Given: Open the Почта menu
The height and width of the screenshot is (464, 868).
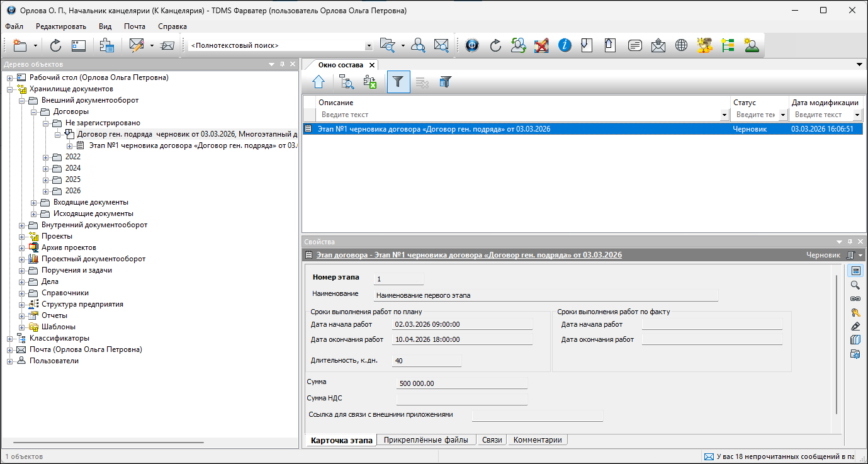Looking at the screenshot, I should [x=134, y=26].
